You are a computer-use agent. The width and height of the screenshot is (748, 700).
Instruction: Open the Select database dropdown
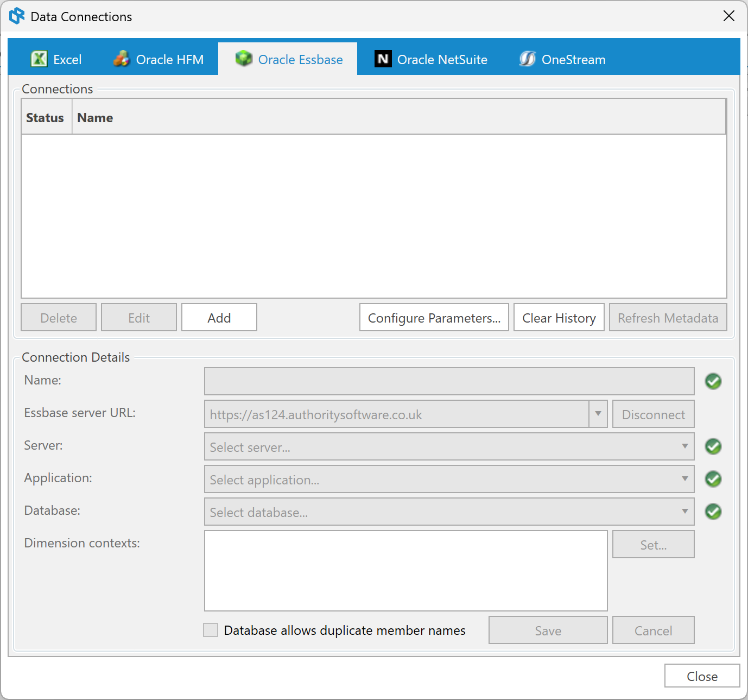(449, 512)
